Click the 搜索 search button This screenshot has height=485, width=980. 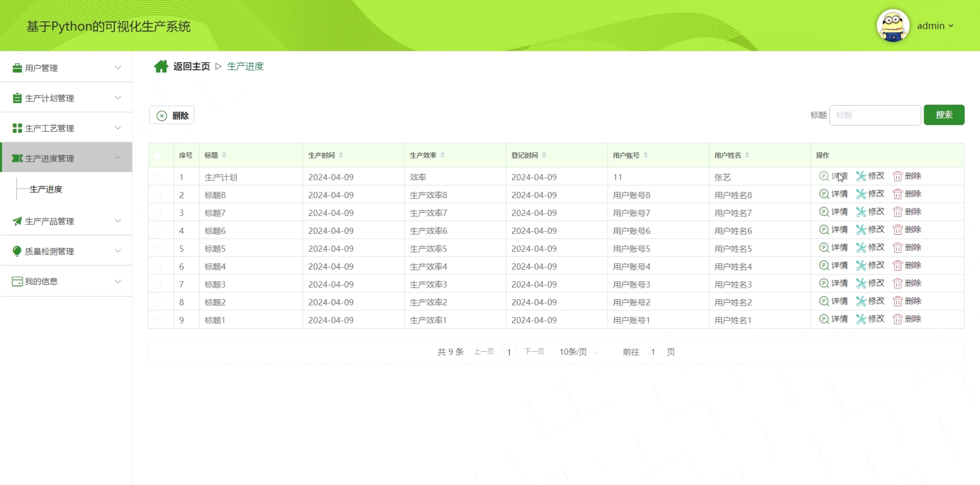pyautogui.click(x=944, y=115)
